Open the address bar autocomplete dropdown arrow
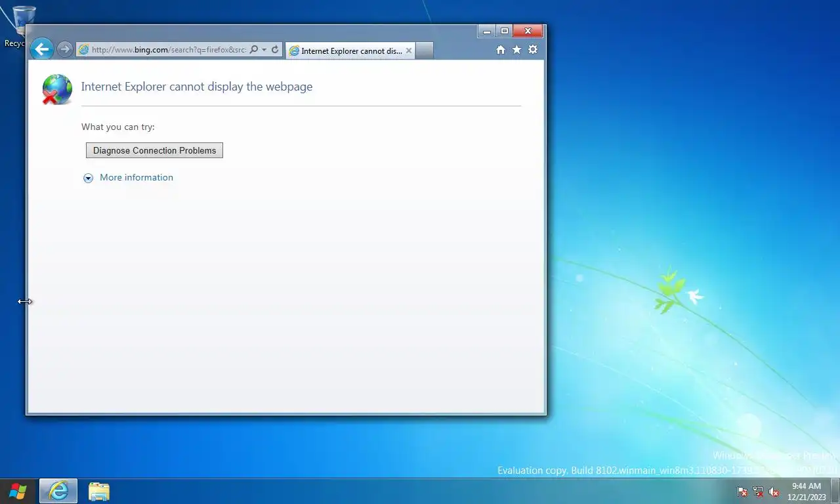This screenshot has width=840, height=504. [264, 50]
